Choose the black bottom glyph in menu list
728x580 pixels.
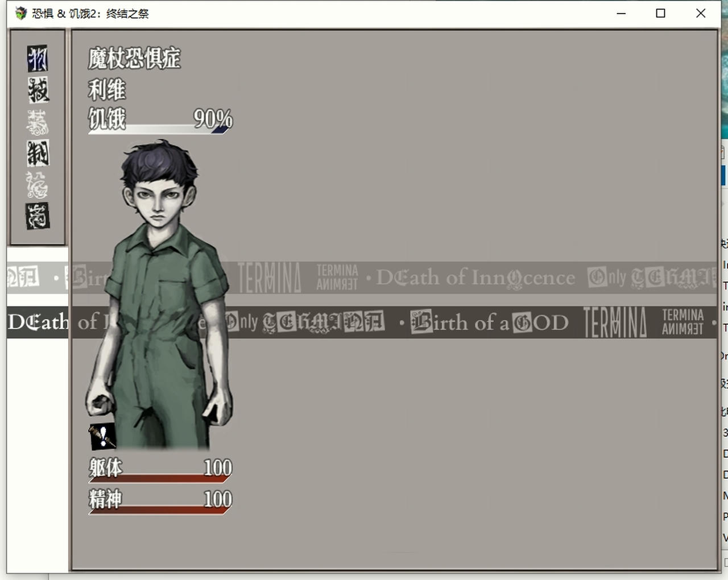pos(38,216)
